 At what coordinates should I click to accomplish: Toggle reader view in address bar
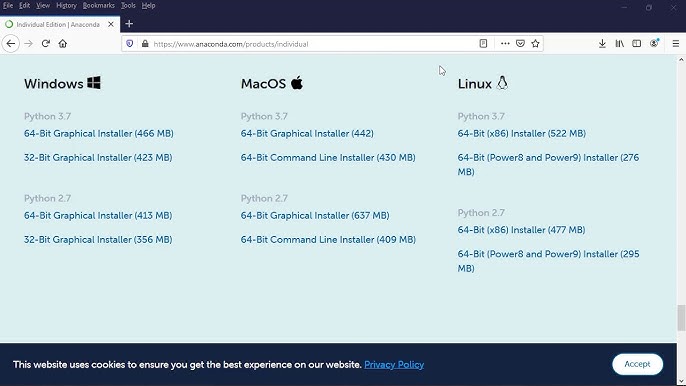[483, 44]
